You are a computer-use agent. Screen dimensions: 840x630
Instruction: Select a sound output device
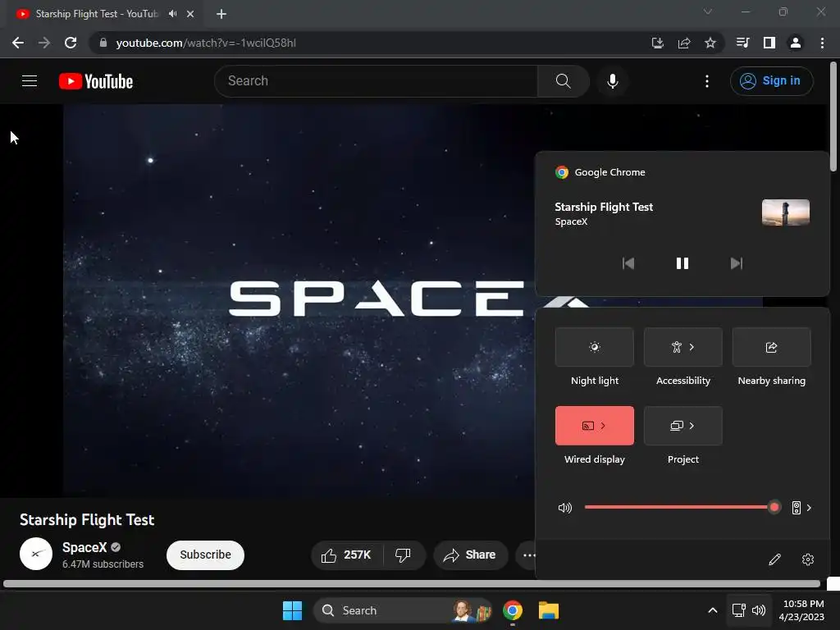point(801,507)
